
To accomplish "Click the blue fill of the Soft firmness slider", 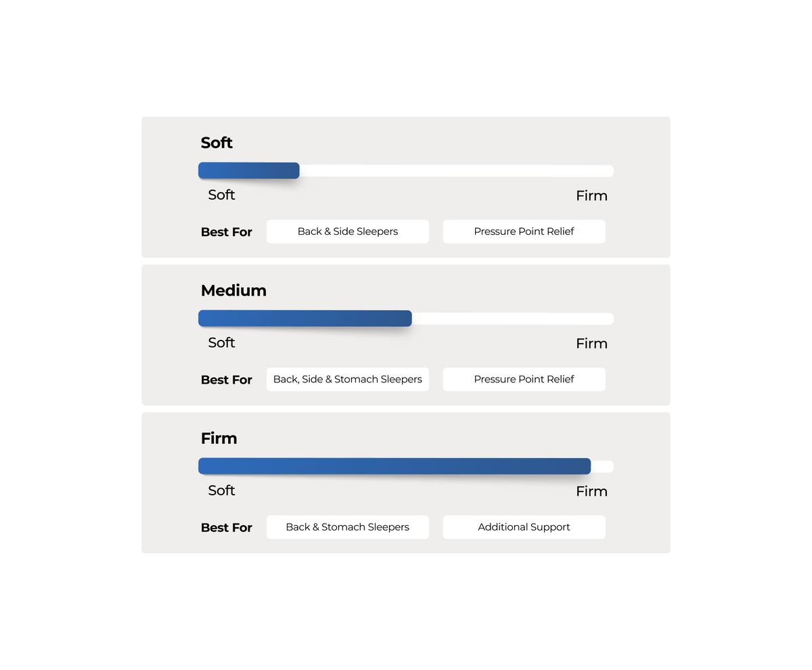I will [249, 171].
